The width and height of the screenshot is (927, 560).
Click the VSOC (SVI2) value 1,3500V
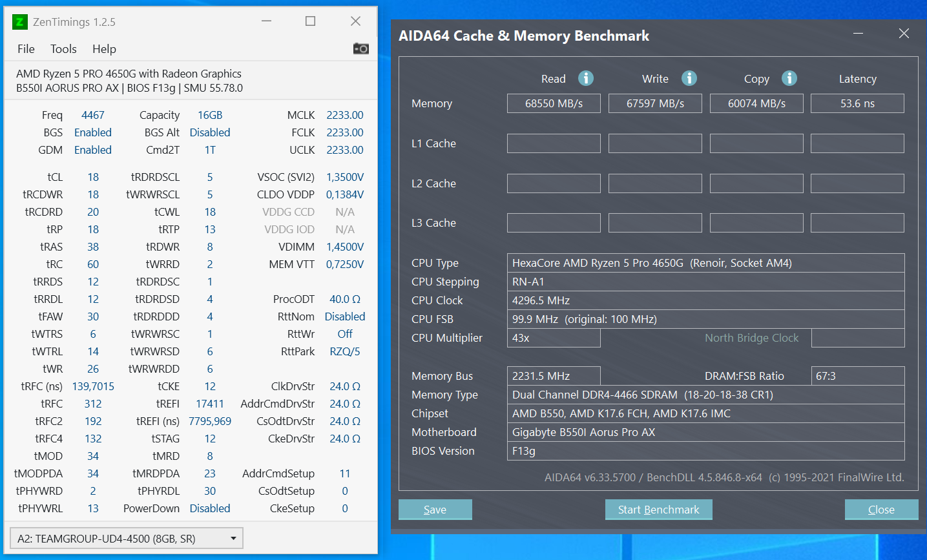(345, 177)
